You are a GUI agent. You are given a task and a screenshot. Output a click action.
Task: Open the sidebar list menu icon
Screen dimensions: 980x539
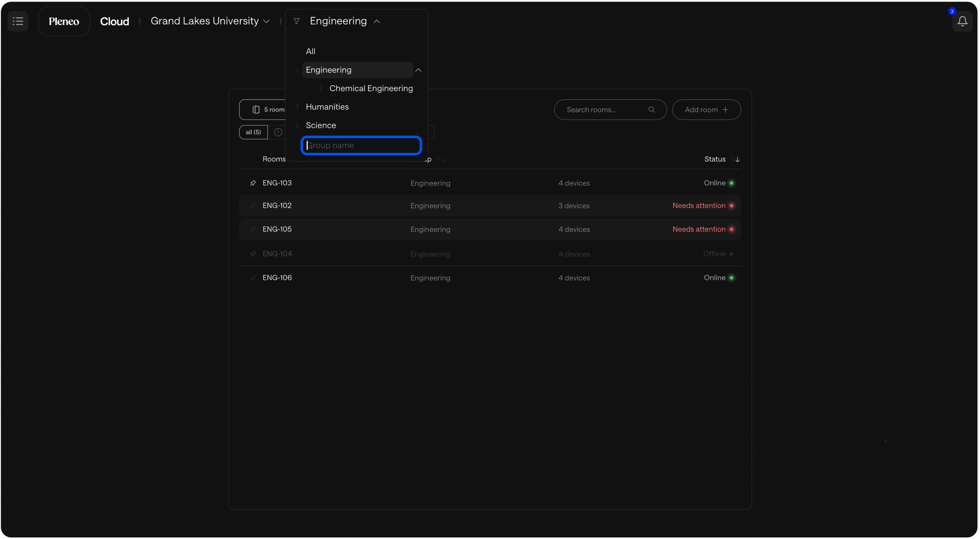(18, 21)
